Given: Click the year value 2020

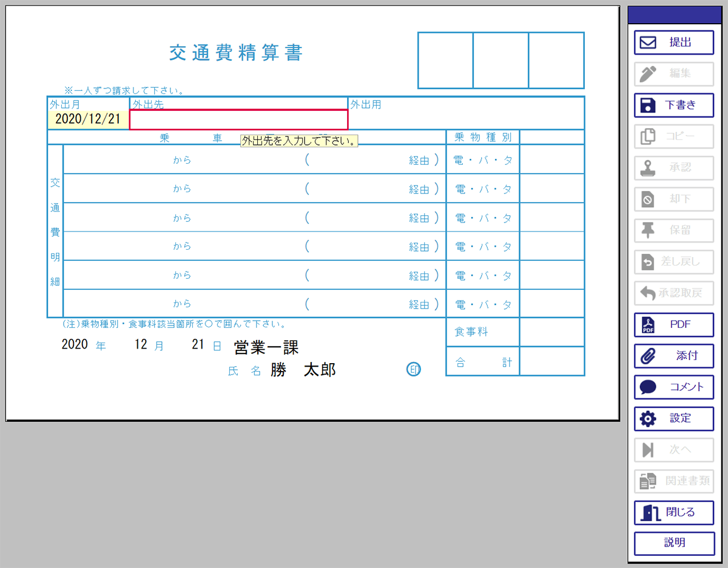Looking at the screenshot, I should click(x=75, y=344).
